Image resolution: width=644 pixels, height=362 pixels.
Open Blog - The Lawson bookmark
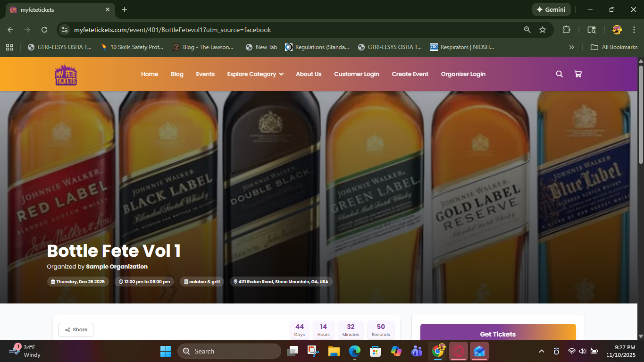point(203,47)
